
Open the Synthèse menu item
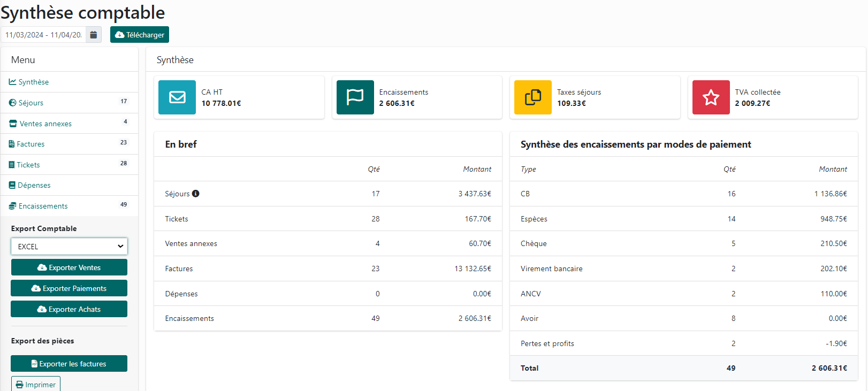[x=33, y=82]
